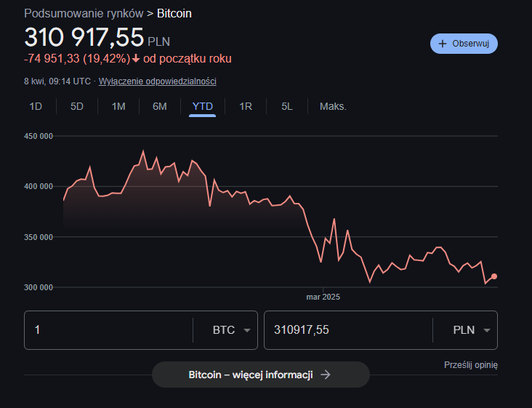Select the 6M time range tab
This screenshot has width=532, height=408.
[x=159, y=107]
